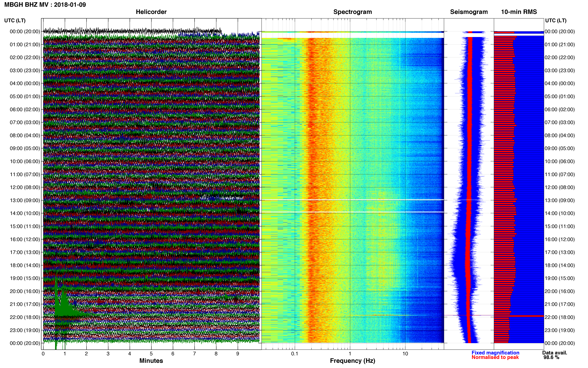Click "02:00 (22:00)" on the left time axis
Image resolution: width=588 pixels, height=368 pixels.
[x=25, y=57]
